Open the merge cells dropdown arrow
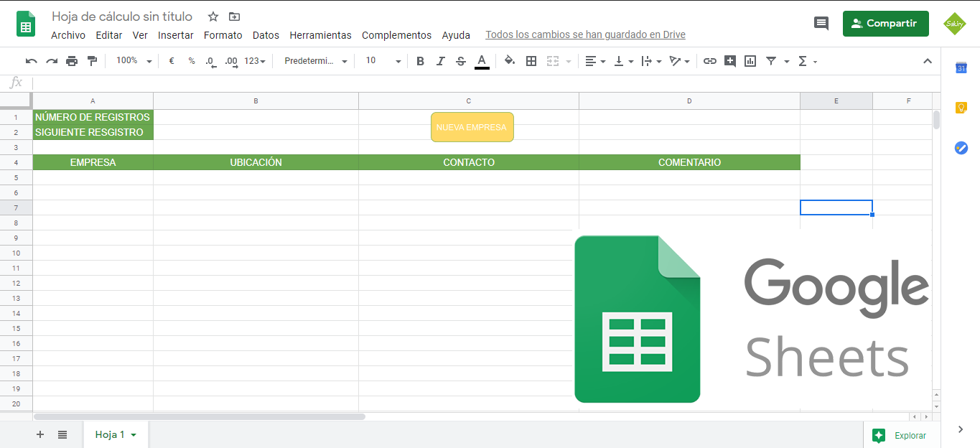980x448 pixels. point(569,61)
